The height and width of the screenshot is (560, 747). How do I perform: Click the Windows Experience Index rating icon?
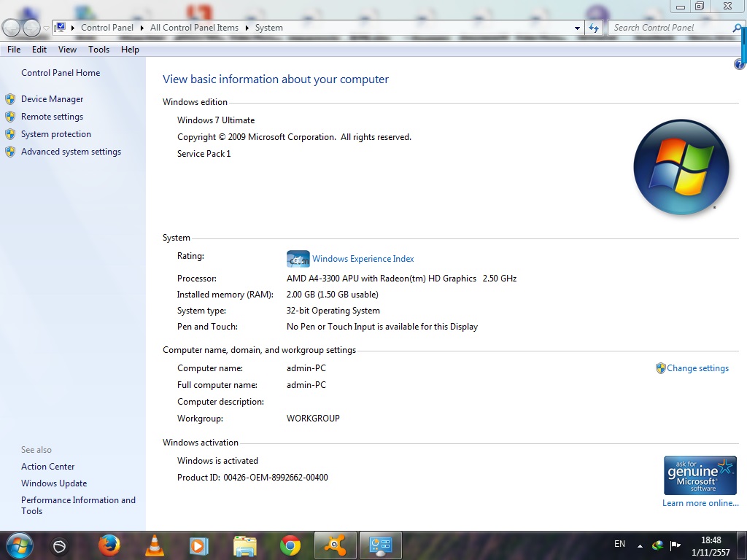tap(298, 259)
